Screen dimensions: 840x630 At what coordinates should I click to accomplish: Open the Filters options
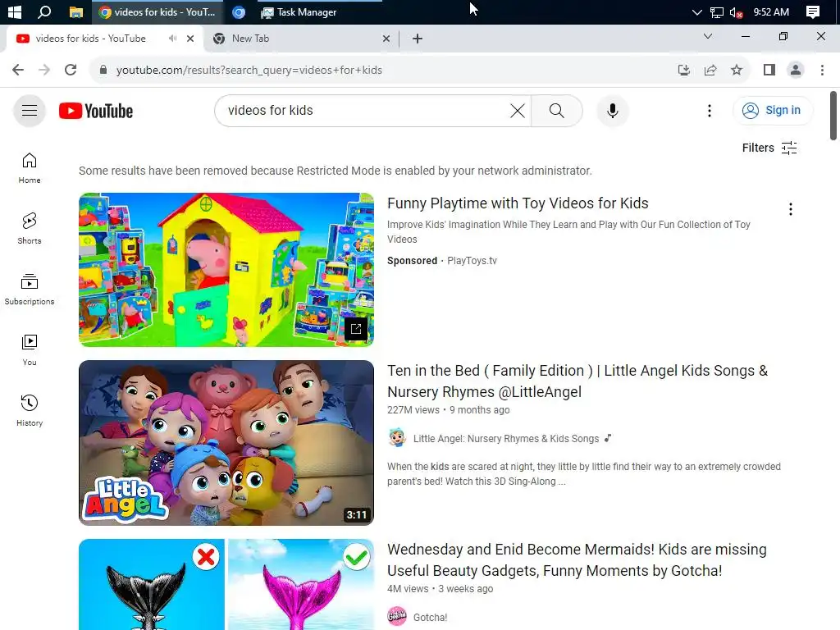[x=769, y=148]
